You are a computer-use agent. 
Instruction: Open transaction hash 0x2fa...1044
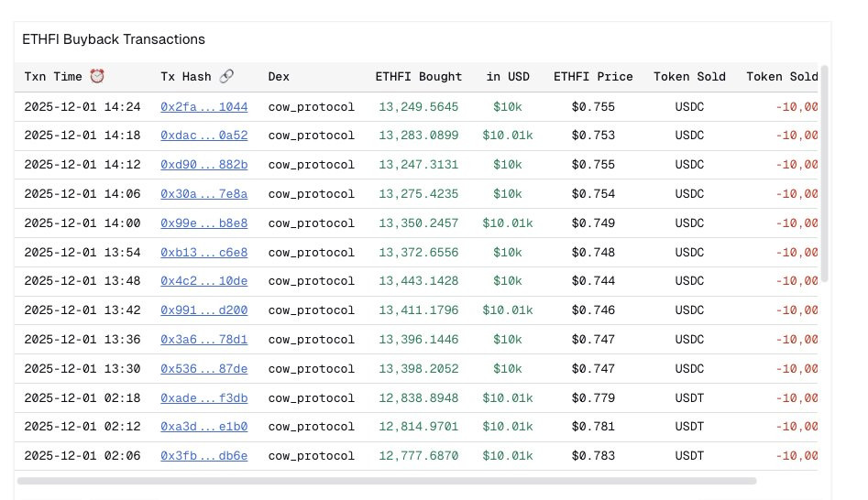click(203, 107)
